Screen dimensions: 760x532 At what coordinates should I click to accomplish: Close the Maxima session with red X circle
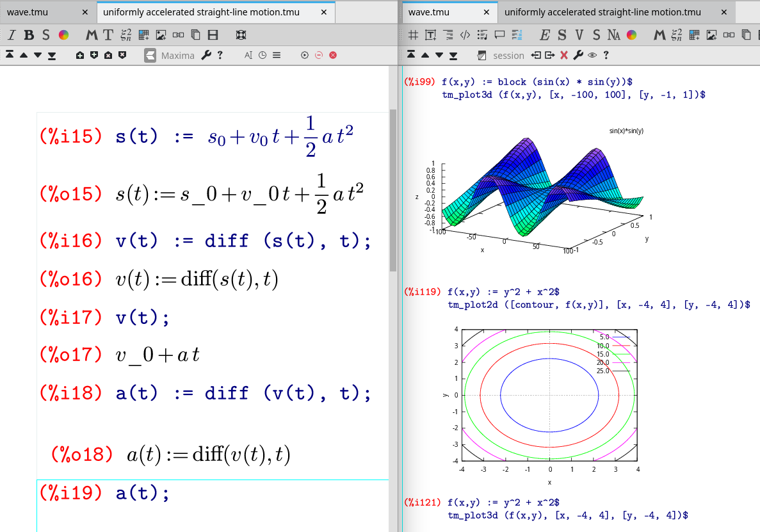coord(332,55)
